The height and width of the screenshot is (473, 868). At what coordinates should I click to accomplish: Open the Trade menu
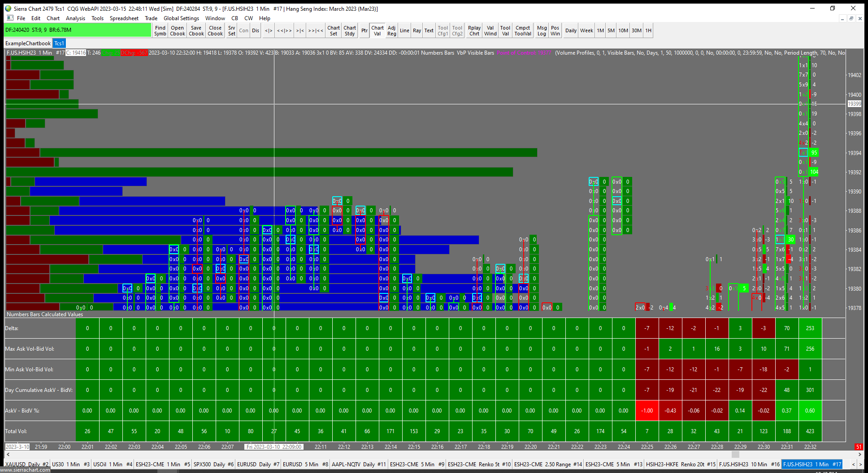tap(151, 18)
